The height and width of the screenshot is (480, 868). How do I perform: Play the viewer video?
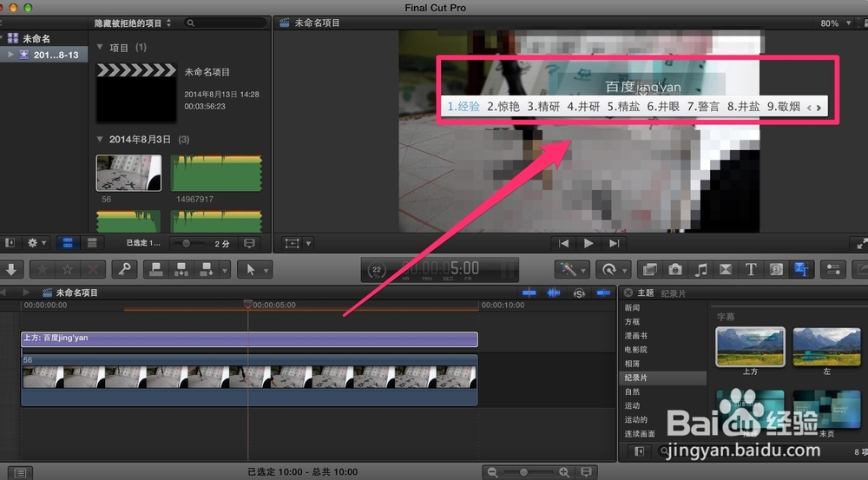[x=589, y=243]
